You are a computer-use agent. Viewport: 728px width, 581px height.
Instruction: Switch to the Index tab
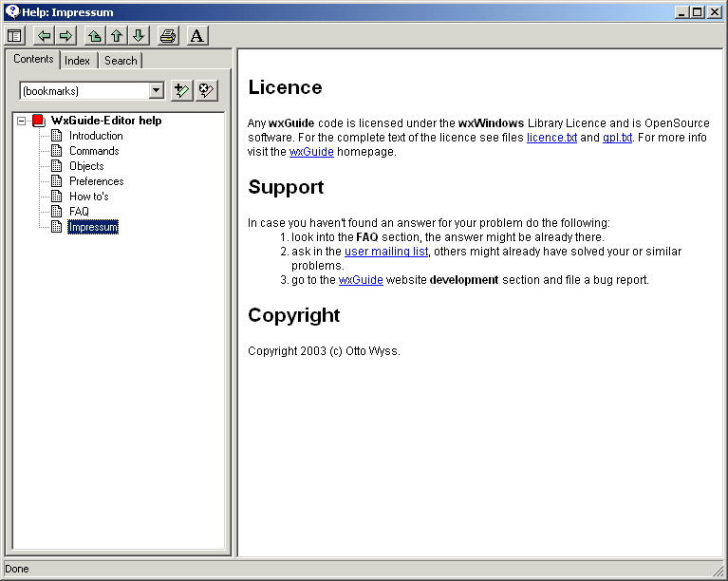(78, 61)
